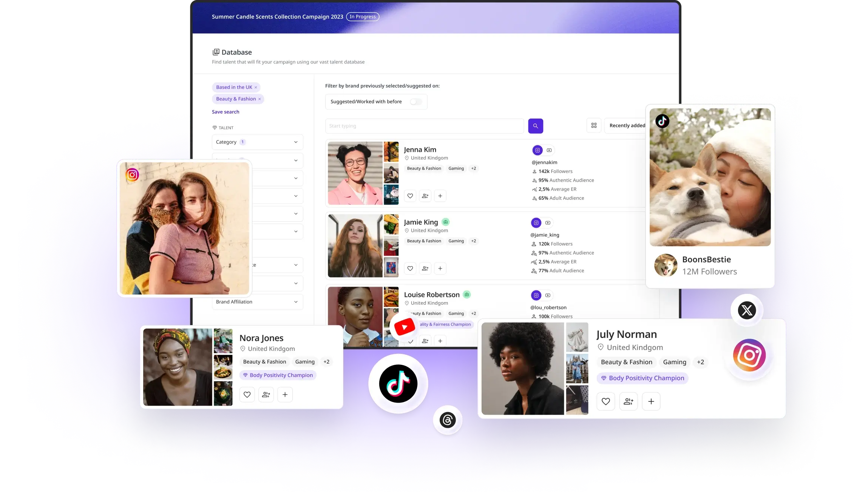Click the grid/list view toggle icon
This screenshot has width=868, height=500.
pos(595,125)
